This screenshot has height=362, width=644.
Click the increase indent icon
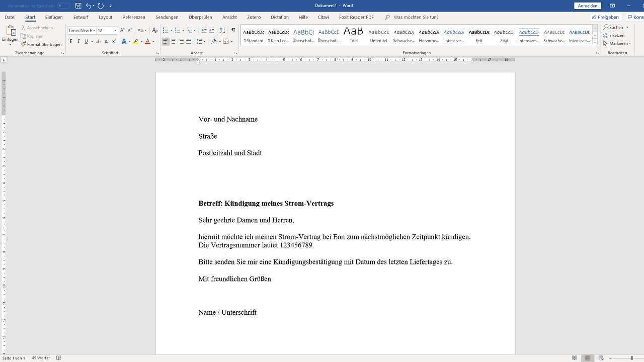pyautogui.click(x=212, y=30)
